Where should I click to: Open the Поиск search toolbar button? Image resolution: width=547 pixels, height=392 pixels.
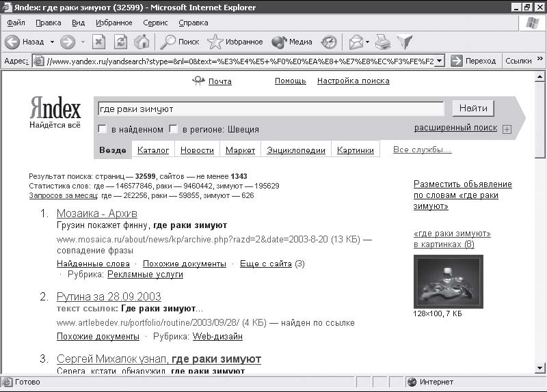tap(179, 42)
